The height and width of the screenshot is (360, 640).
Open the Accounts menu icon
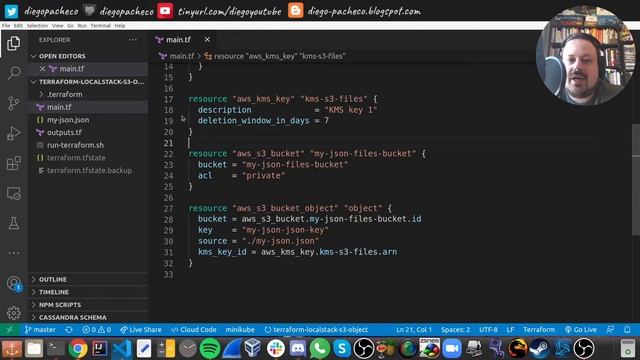click(x=13, y=283)
